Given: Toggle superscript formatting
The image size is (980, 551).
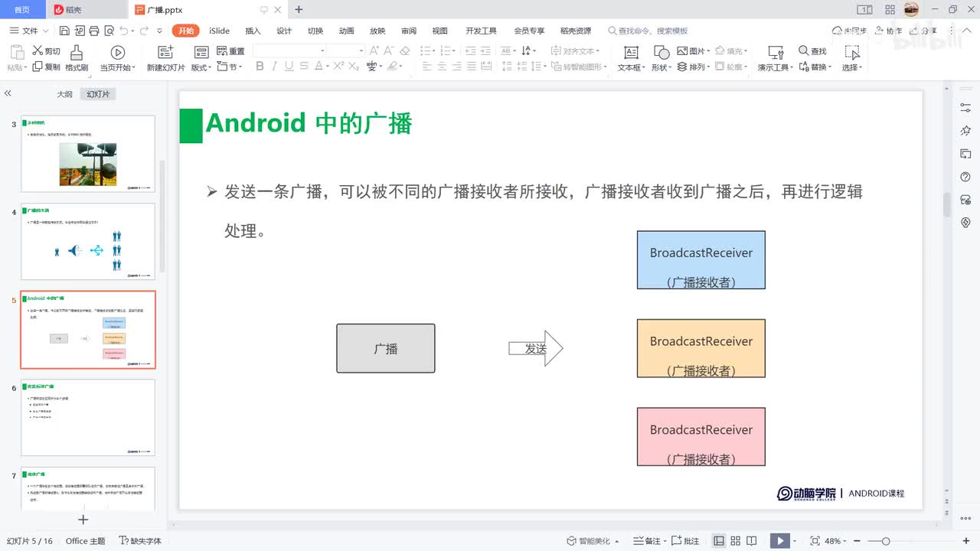Looking at the screenshot, I should 338,67.
